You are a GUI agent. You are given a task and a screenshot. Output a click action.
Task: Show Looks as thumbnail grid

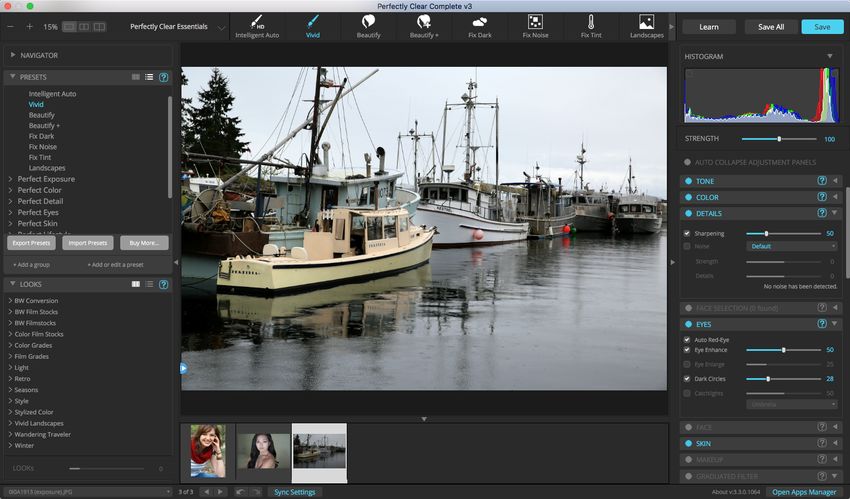click(136, 284)
